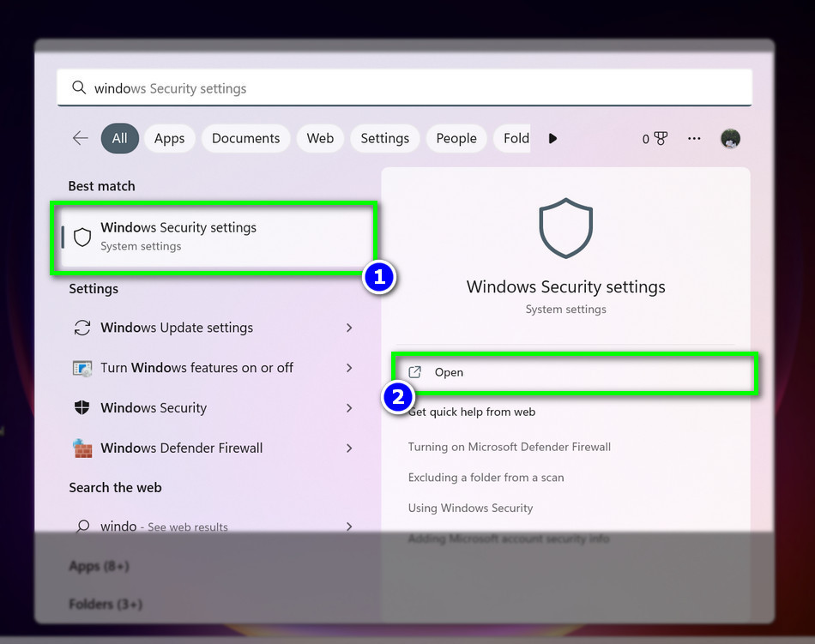Screen dimensions: 815x644
Task: Go back using the left arrow
Action: (x=81, y=138)
